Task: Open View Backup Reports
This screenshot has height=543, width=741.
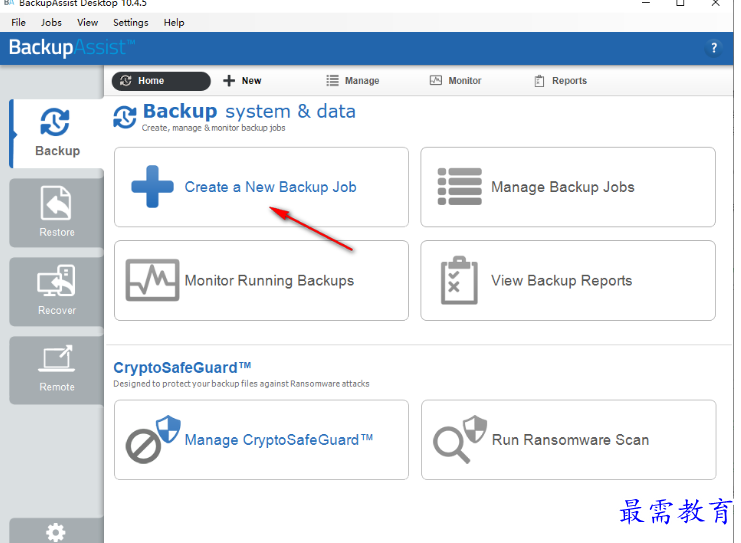Action: (x=568, y=281)
